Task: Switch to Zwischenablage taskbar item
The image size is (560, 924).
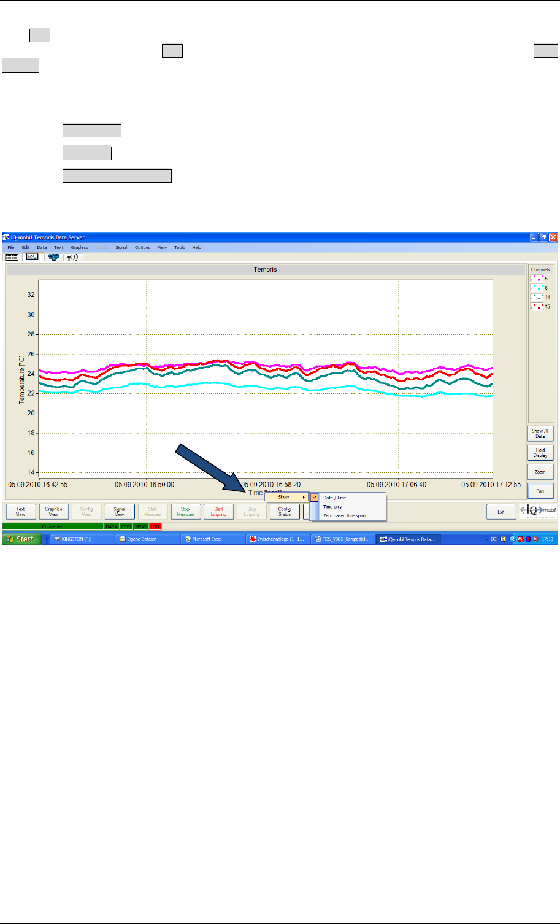Action: (x=277, y=539)
